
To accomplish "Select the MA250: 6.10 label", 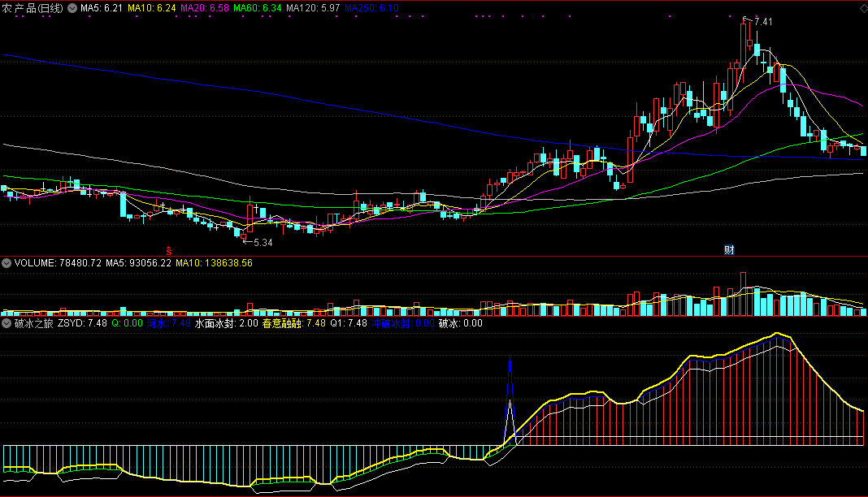I will pyautogui.click(x=371, y=8).
